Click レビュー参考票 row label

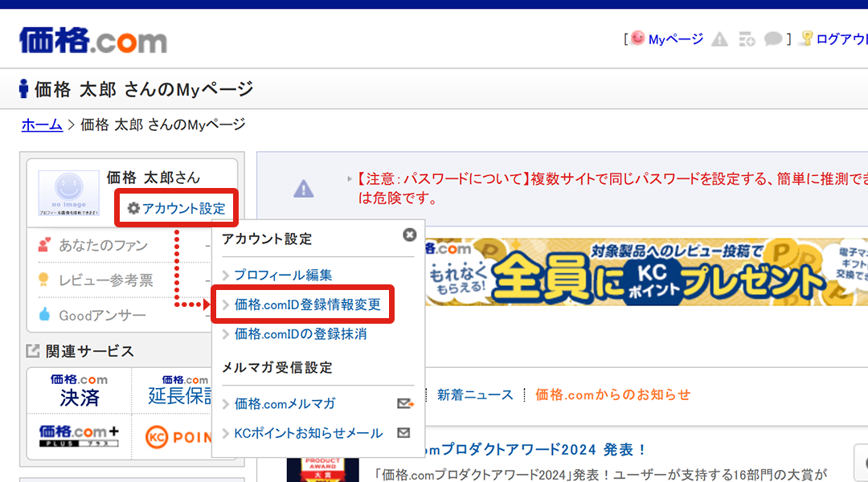[x=106, y=280]
